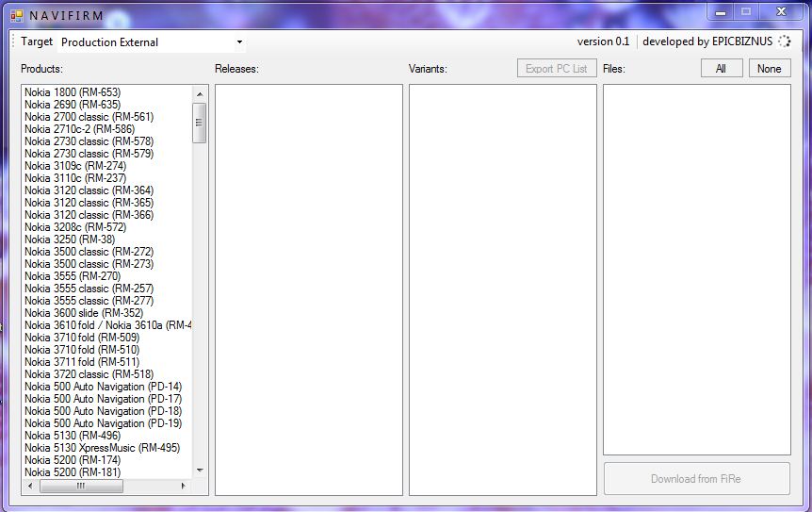Select Nokia 3555 classic (RM-257)

(89, 289)
